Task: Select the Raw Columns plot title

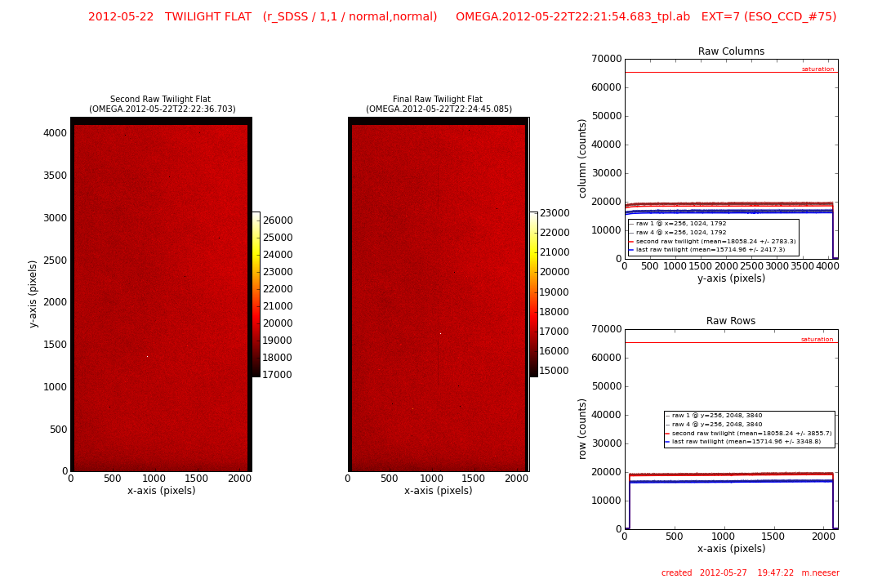Action: 731,51
